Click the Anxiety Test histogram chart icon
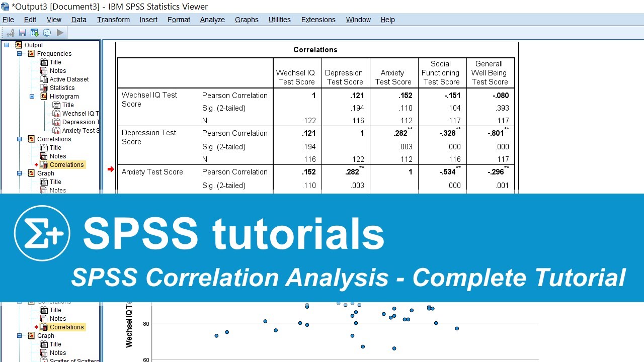The image size is (644, 362). (x=56, y=131)
